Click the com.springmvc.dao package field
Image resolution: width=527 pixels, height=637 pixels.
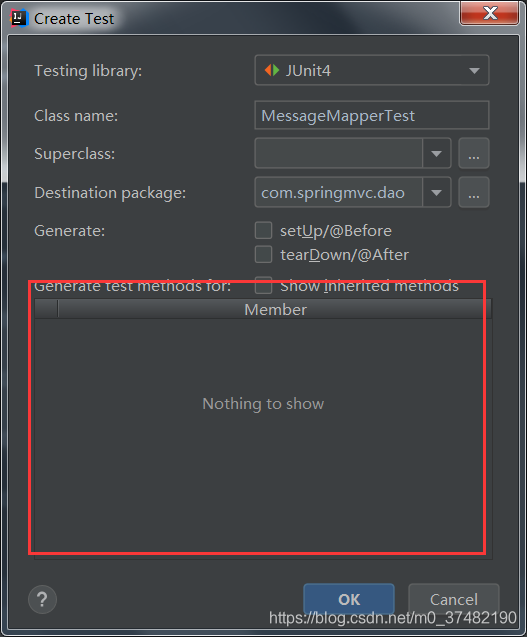(x=338, y=193)
